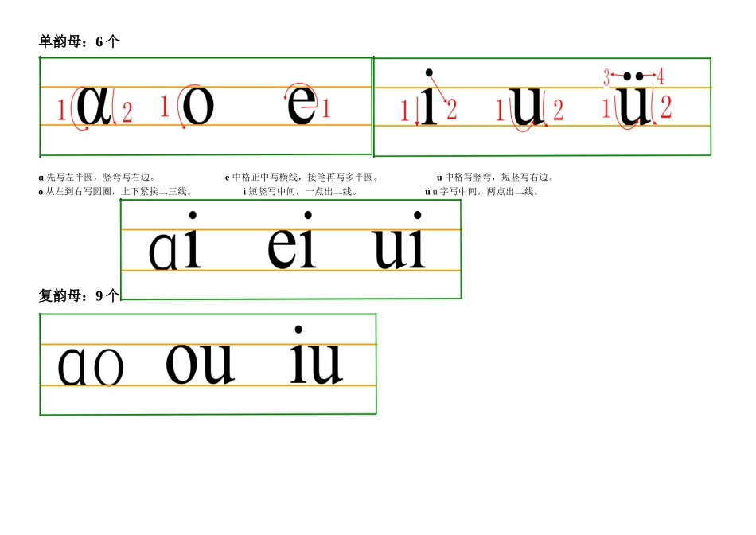
Task: Click the line 'ü u字写中间，两点出二线。'
Action: pos(482,192)
